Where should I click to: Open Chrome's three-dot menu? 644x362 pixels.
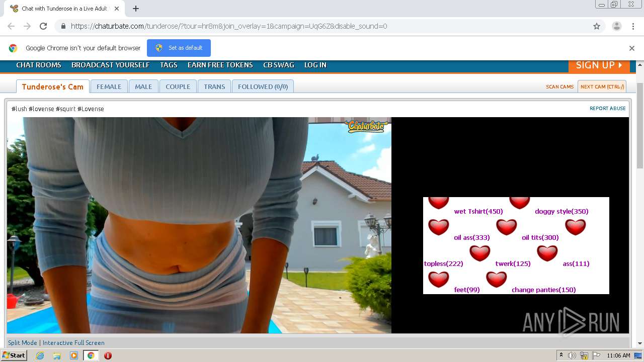coord(632,26)
